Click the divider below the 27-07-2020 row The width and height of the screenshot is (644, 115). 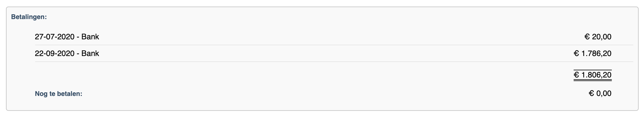[x=334, y=45]
